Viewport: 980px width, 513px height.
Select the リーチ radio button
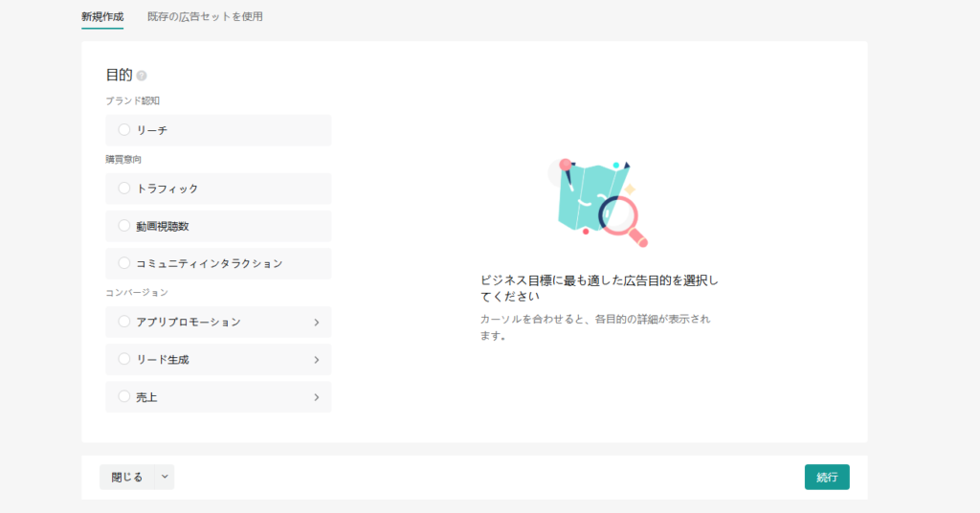[x=124, y=129]
